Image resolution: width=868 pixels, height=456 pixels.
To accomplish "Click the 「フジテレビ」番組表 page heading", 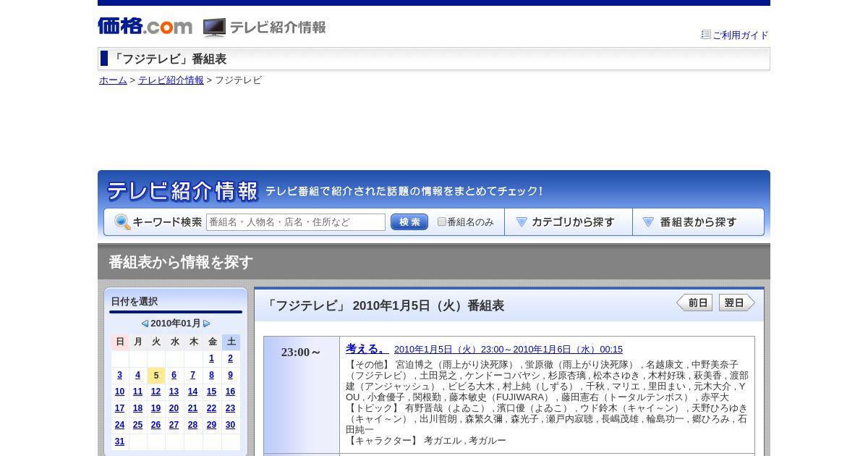I will [x=169, y=59].
